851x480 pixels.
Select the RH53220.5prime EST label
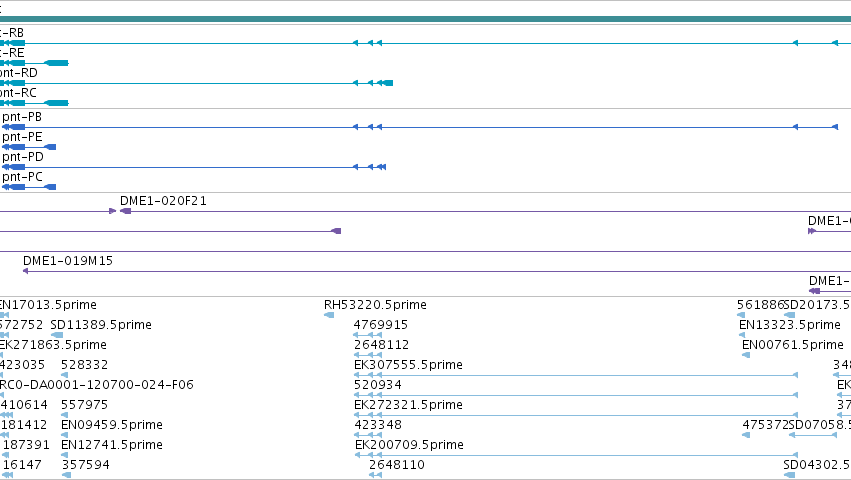point(375,305)
